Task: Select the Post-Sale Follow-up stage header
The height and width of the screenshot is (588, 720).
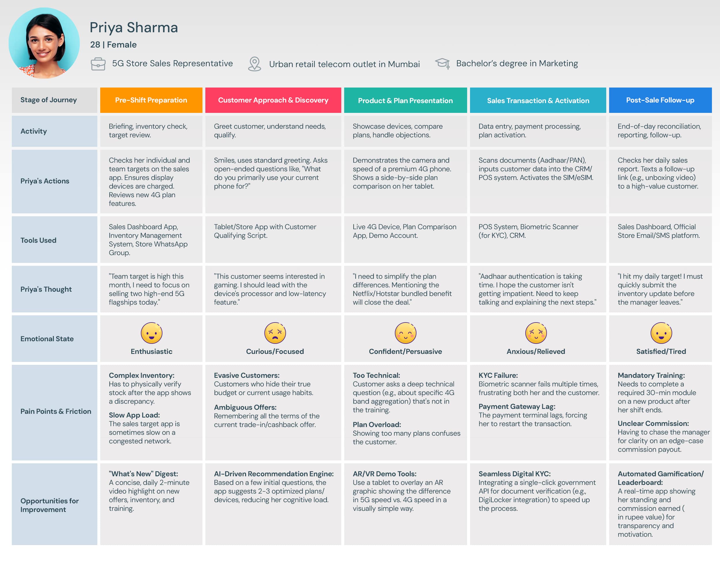Action: click(660, 100)
